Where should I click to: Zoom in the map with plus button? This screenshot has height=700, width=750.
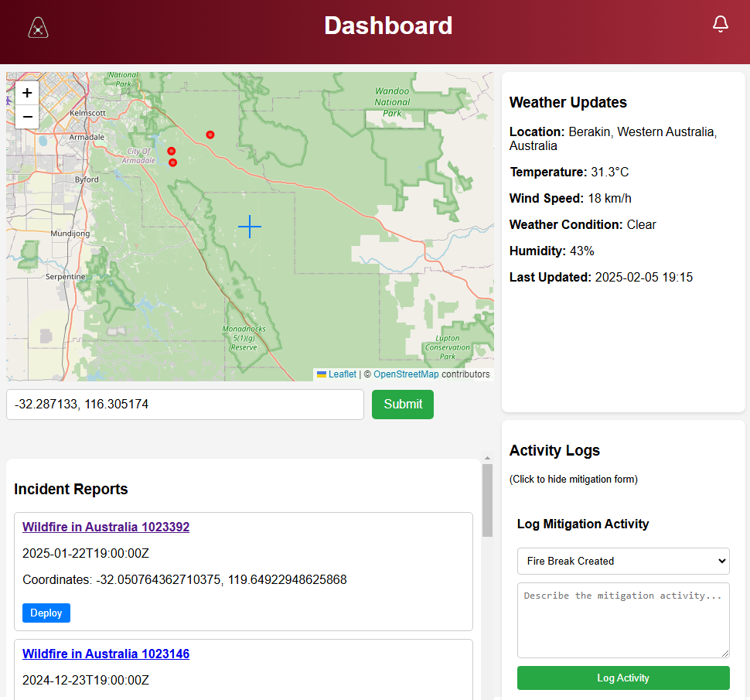27,93
